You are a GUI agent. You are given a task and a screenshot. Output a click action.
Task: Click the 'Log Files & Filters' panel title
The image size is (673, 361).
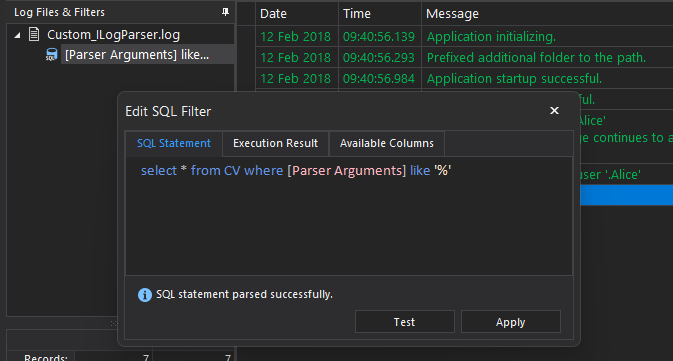pyautogui.click(x=59, y=12)
